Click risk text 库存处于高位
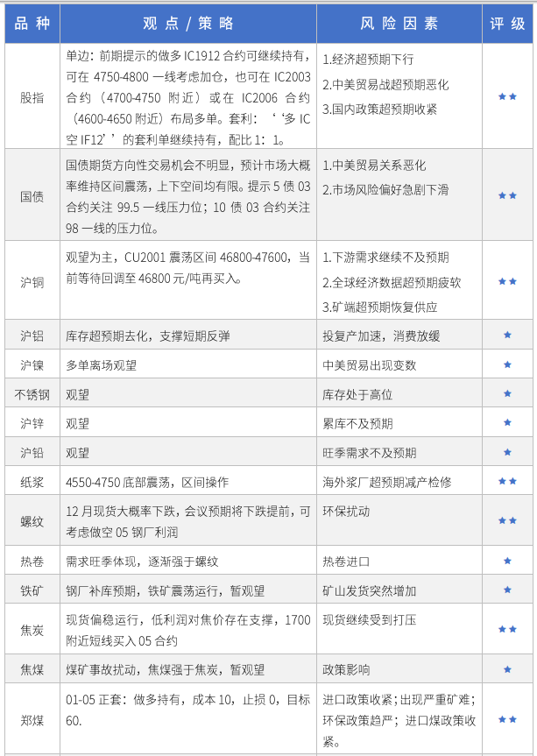The width and height of the screenshot is (537, 756). pyautogui.click(x=357, y=395)
